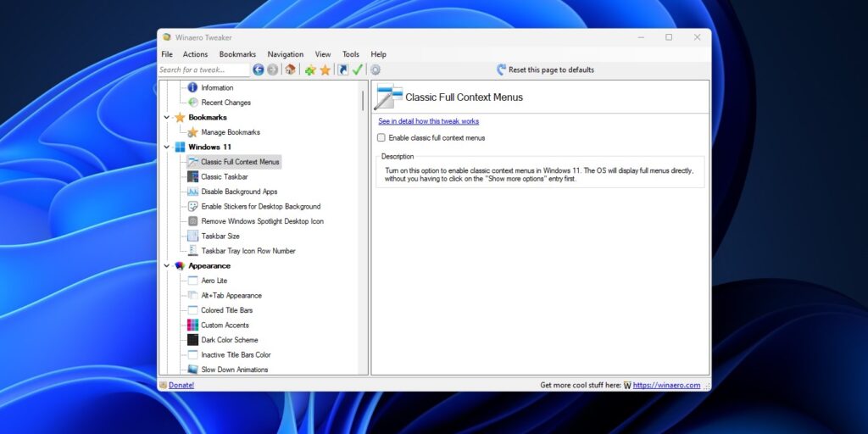Select 'Classic Full Context Menus' tree label
868x434 pixels.
coord(240,162)
